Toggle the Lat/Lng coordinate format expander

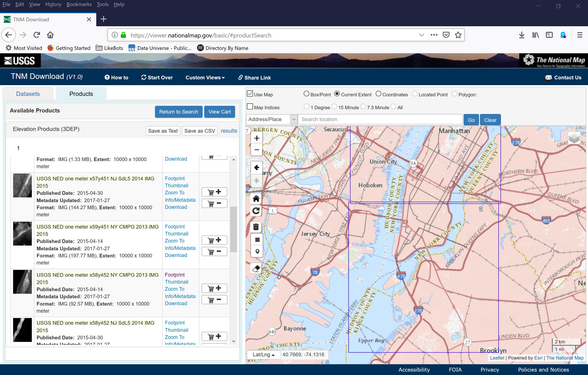click(x=263, y=355)
